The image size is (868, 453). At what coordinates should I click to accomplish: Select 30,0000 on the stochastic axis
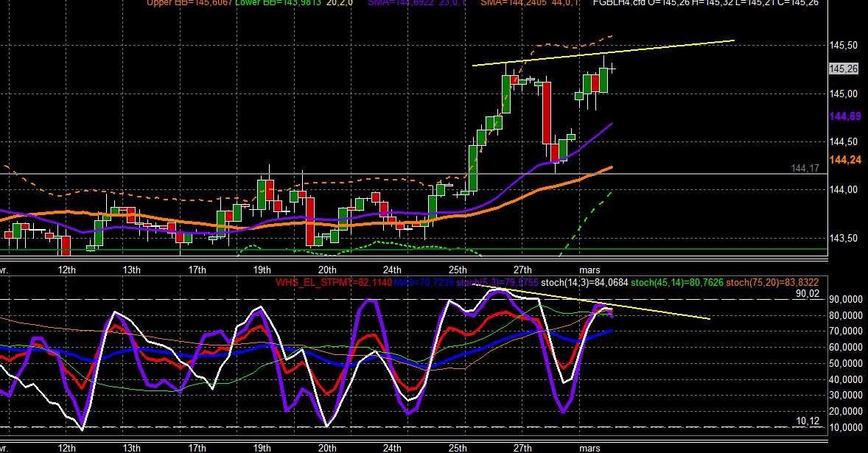845,396
